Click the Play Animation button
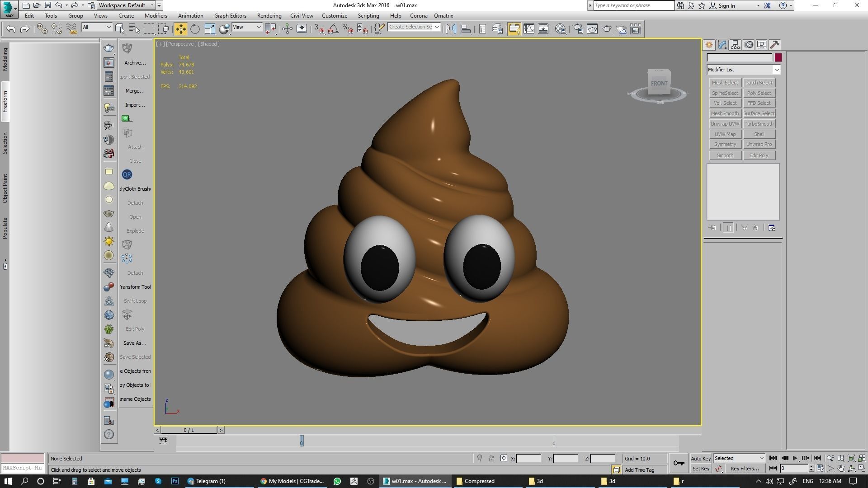The height and width of the screenshot is (488, 868). (x=795, y=458)
